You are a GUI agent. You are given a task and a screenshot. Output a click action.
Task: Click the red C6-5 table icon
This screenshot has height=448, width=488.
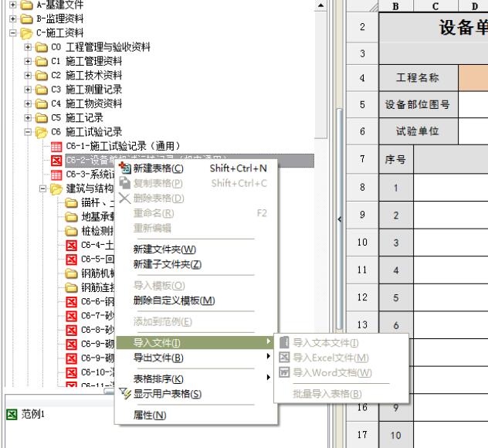coord(71,260)
